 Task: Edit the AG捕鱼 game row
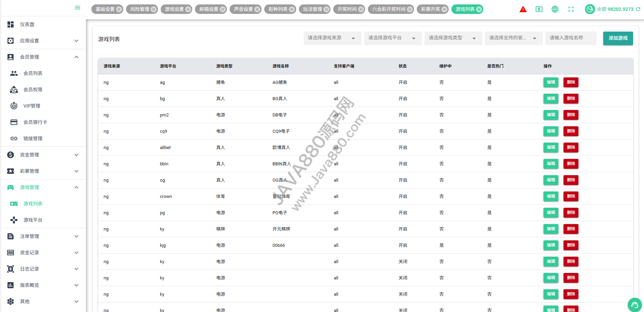tap(551, 82)
